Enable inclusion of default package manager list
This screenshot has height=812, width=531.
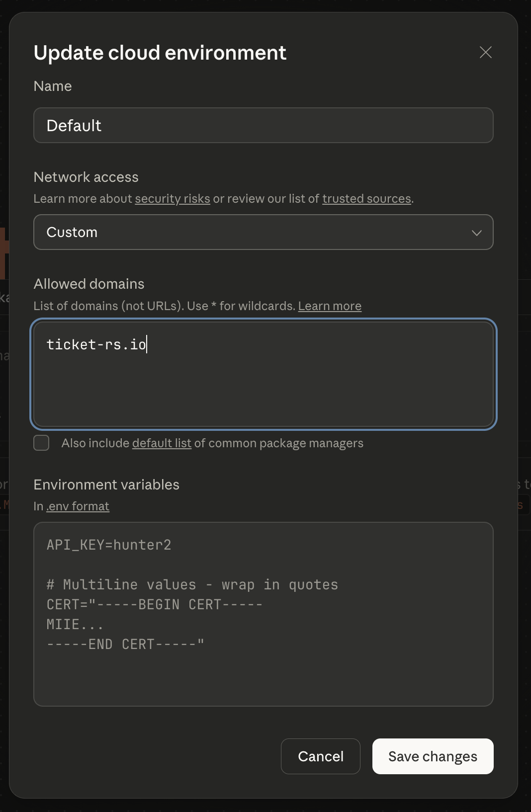[x=41, y=443]
